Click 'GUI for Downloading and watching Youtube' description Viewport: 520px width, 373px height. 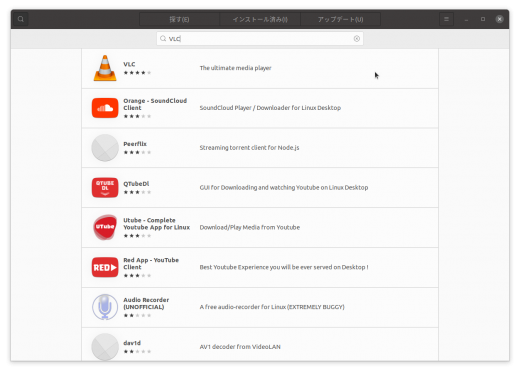284,187
